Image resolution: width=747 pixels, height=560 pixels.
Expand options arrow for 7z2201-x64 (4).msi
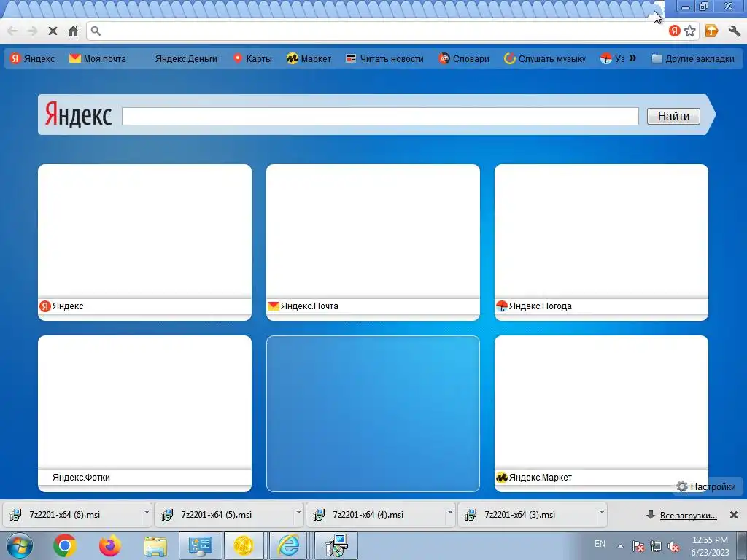pos(449,513)
